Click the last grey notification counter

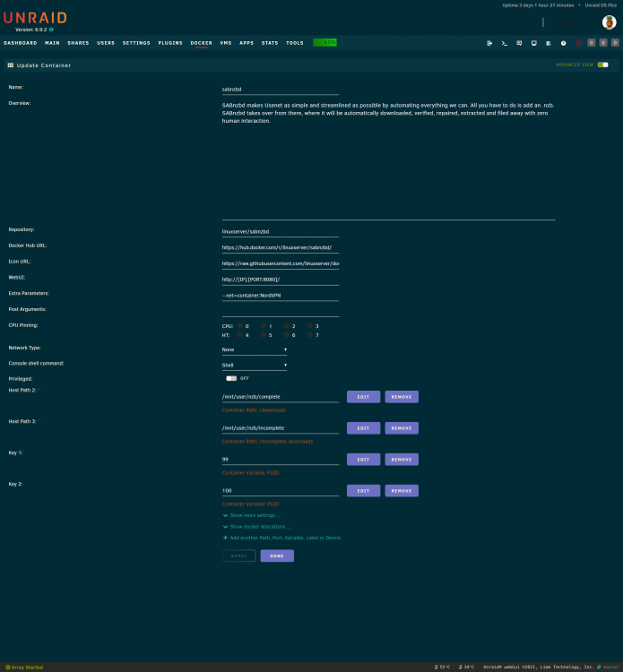pyautogui.click(x=615, y=42)
